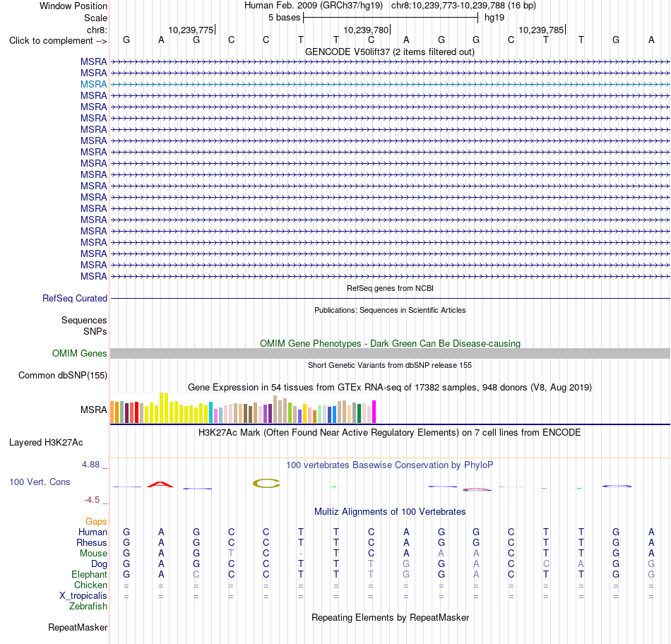Click '100 vertebrates Basewise Conservation by PhyloP' title

(x=389, y=465)
